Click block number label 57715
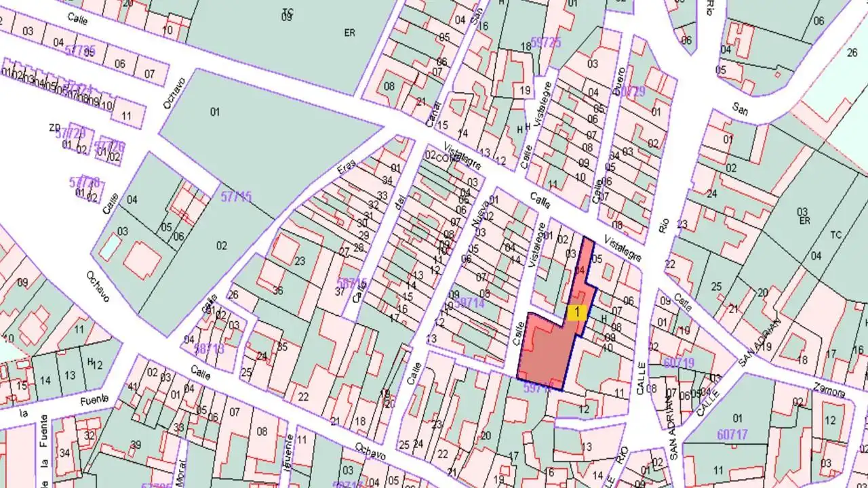The height and width of the screenshot is (488, 868). [x=236, y=197]
